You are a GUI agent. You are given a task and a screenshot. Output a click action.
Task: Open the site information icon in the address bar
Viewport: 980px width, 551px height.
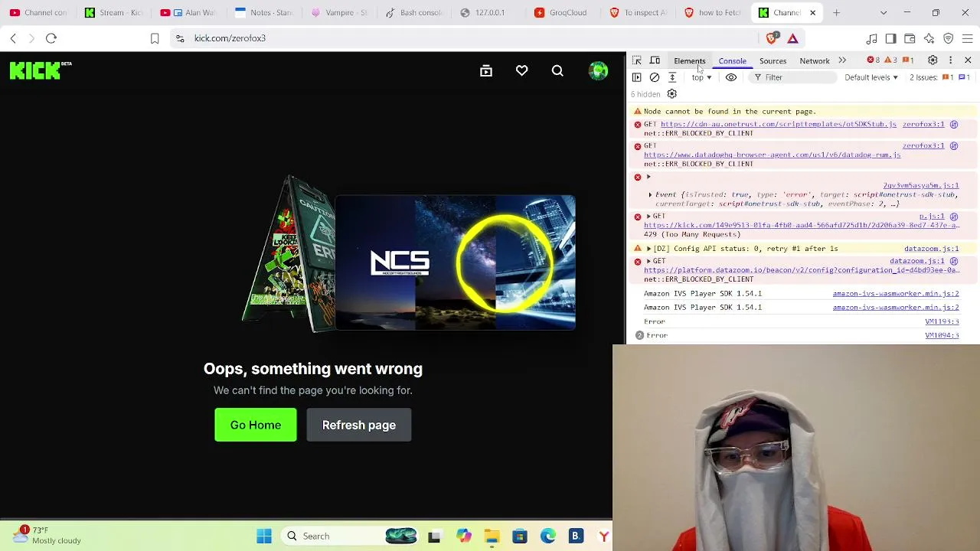[180, 38]
